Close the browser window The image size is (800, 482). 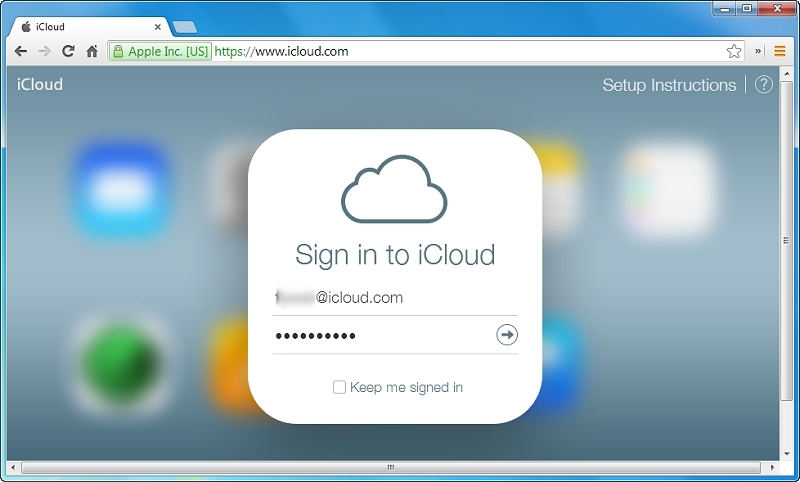pos(778,9)
